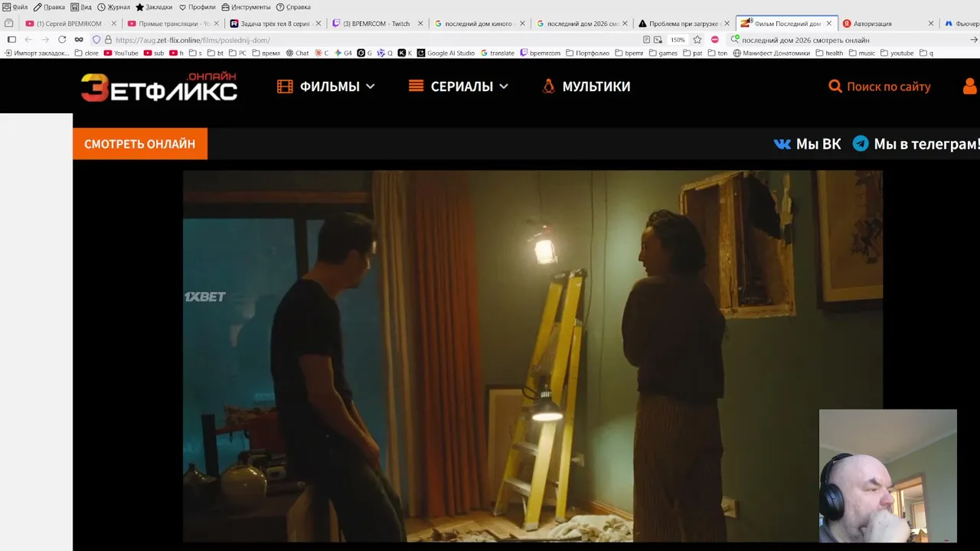Open the Закладки menu
The width and height of the screenshot is (980, 551).
coord(154,7)
